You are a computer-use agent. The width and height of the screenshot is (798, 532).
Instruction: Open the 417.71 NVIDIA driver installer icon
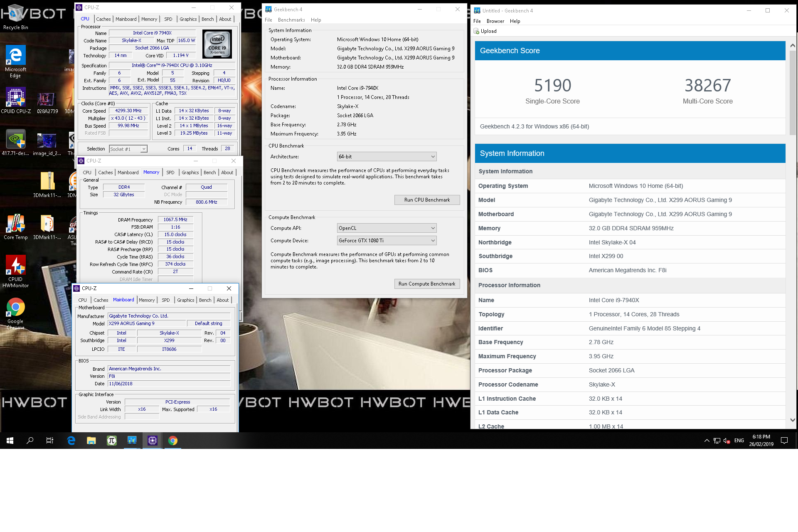click(x=16, y=143)
